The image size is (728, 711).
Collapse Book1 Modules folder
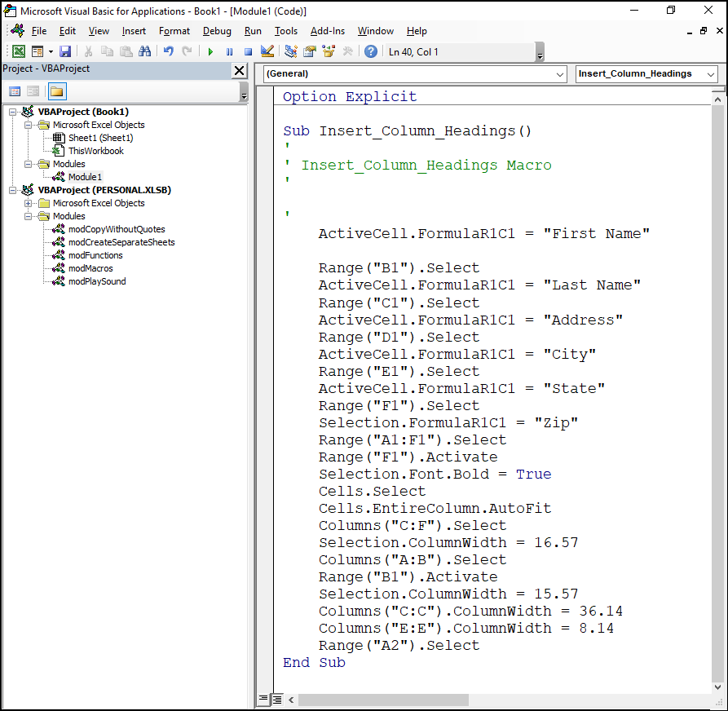click(x=28, y=164)
